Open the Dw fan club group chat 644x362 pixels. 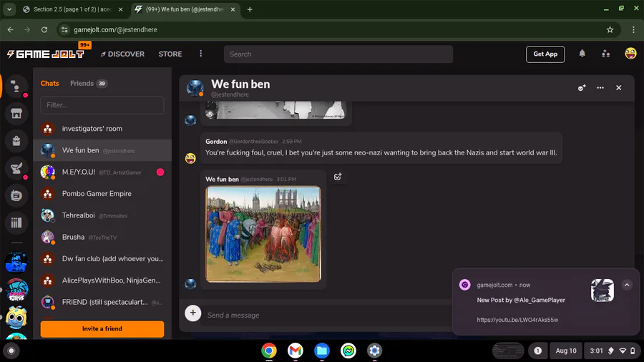102,259
